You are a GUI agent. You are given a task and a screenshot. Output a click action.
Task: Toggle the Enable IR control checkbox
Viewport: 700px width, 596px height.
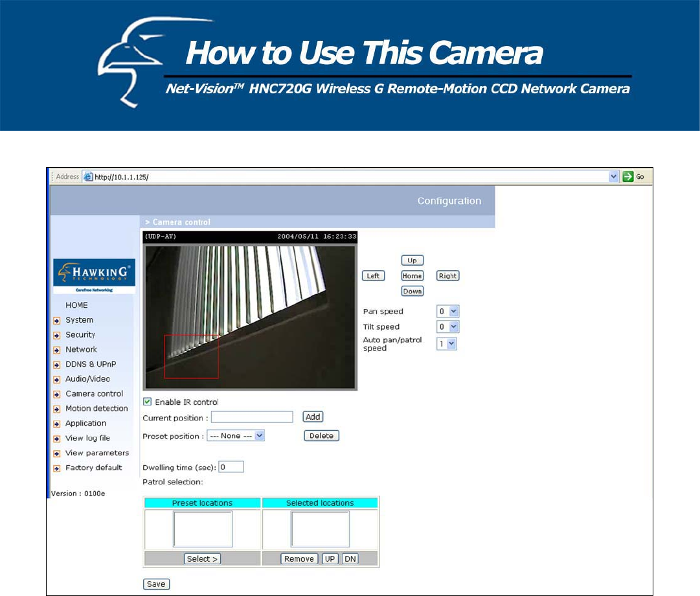coord(148,402)
